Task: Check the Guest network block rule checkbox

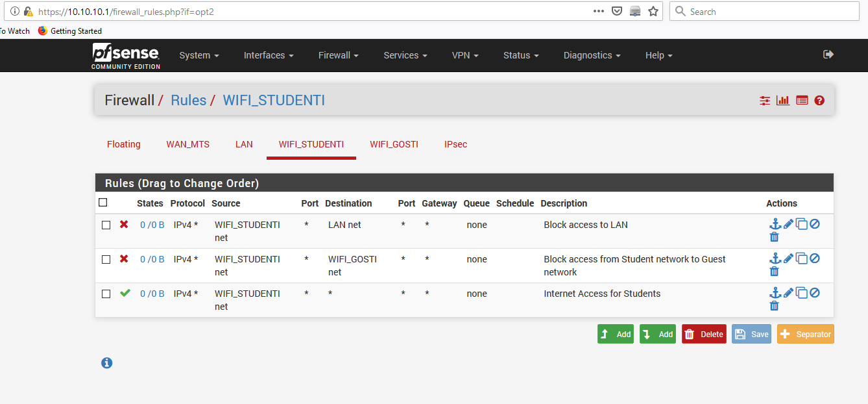Action: [x=106, y=260]
